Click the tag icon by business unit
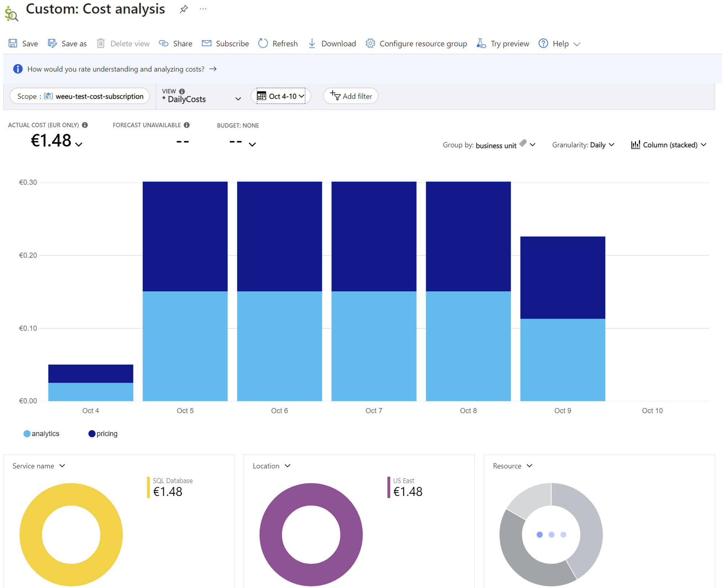This screenshot has height=588, width=722. pyautogui.click(x=523, y=143)
